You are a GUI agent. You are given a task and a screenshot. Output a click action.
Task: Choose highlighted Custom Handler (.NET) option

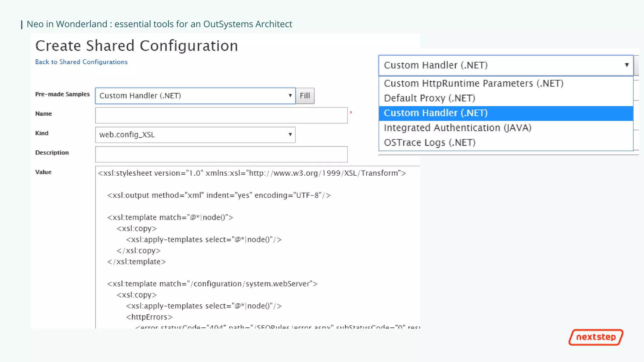tap(436, 113)
